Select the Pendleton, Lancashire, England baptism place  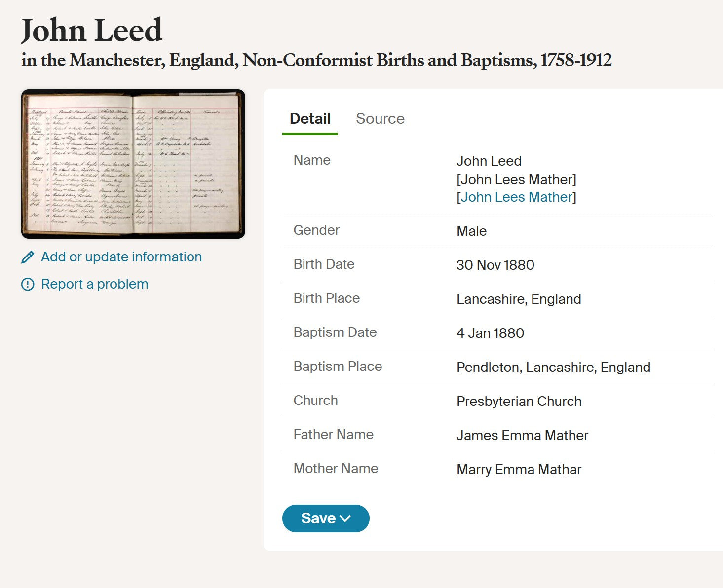pos(553,367)
